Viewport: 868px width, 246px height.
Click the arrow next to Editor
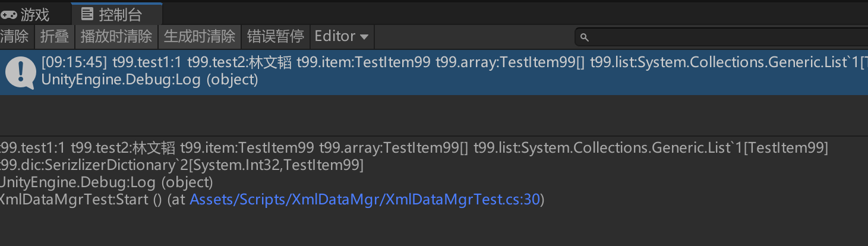364,37
